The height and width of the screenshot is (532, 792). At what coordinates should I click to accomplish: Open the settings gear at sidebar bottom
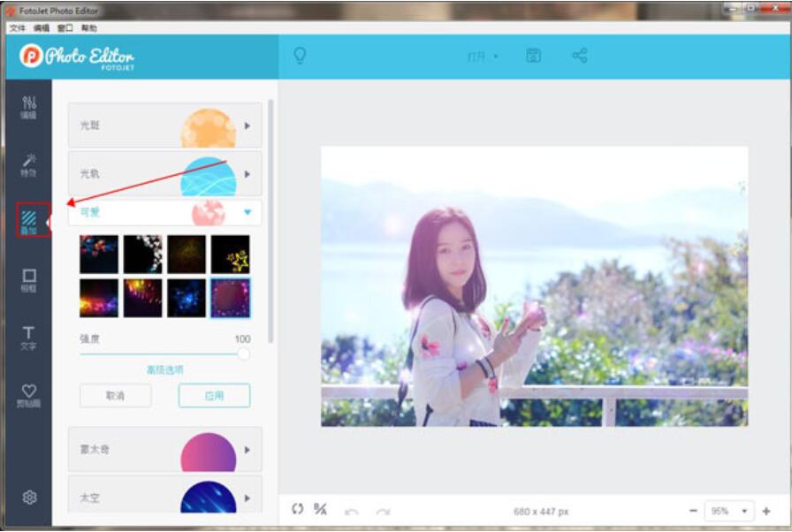pyautogui.click(x=30, y=497)
